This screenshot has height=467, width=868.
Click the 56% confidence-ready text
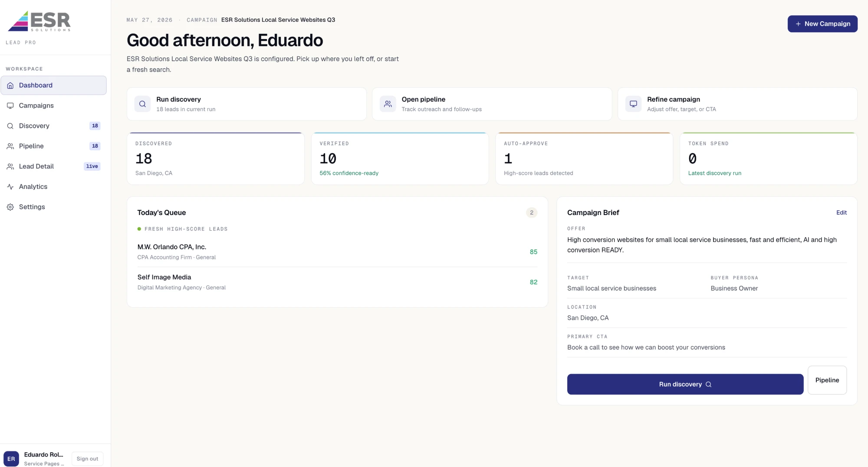[x=349, y=173]
